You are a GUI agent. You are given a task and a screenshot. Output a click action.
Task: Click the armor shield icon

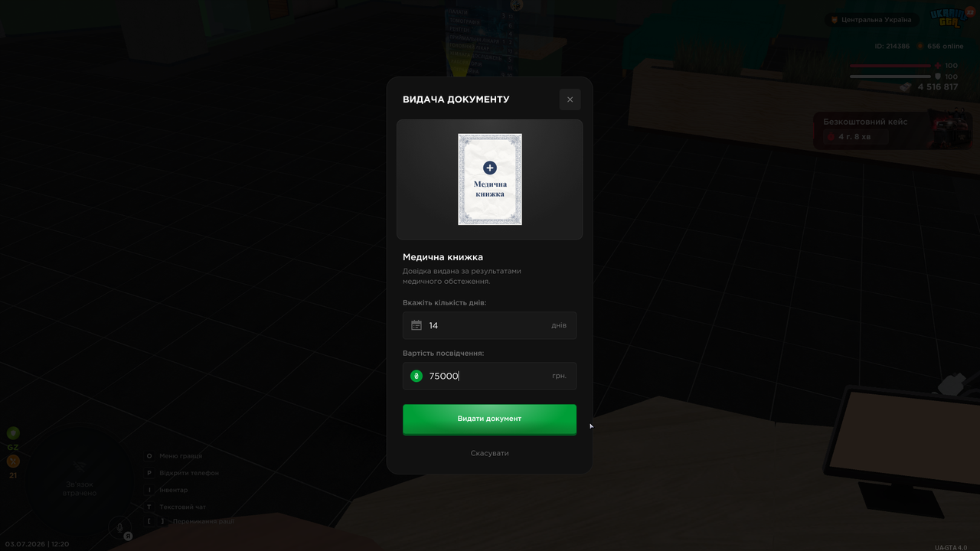click(x=938, y=77)
